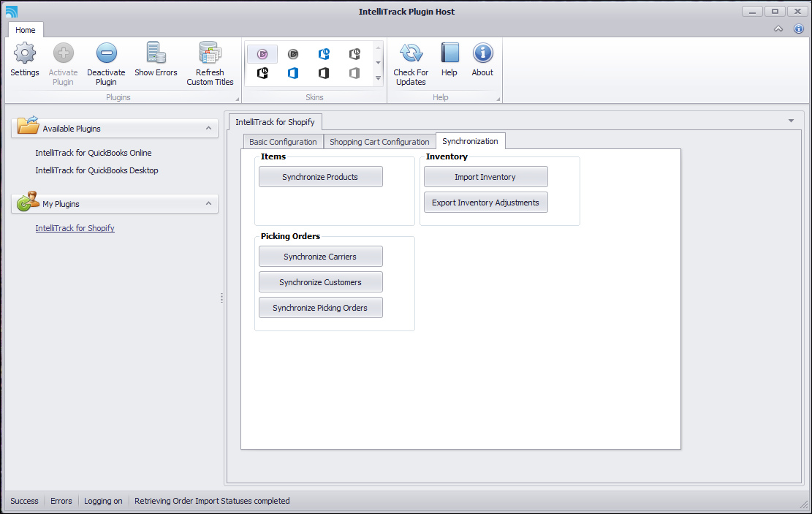Open Settings with the gear icon
Image resolution: width=812 pixels, height=514 pixels.
click(x=25, y=53)
